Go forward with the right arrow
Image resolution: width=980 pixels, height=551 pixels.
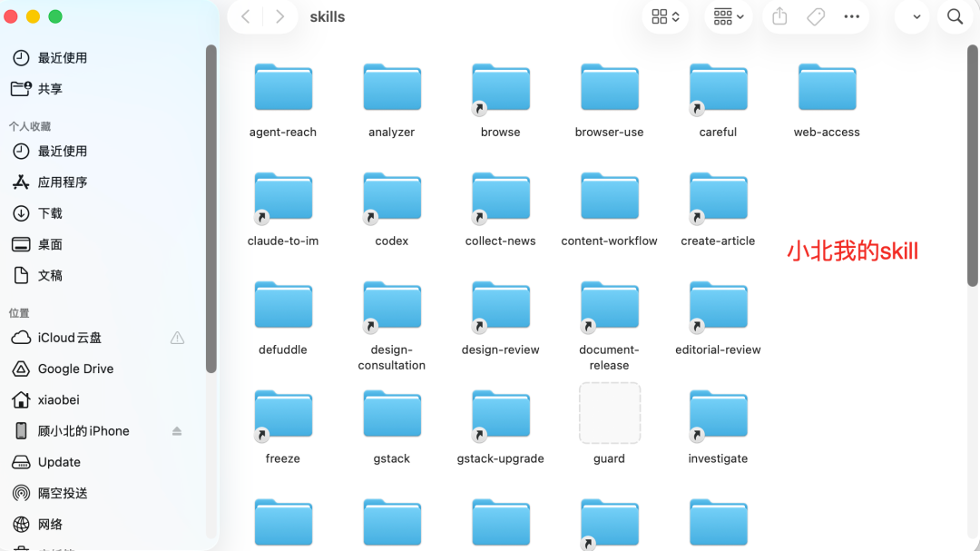point(280,17)
